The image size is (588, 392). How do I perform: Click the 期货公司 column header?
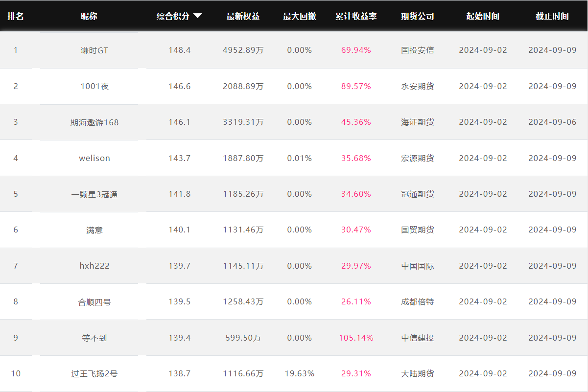[418, 16]
